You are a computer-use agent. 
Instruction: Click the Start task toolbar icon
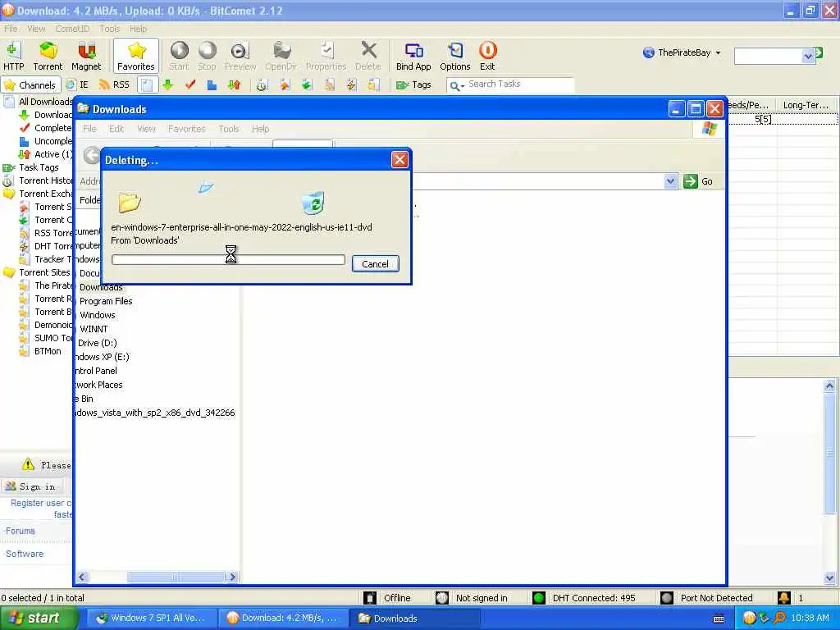coord(179,56)
